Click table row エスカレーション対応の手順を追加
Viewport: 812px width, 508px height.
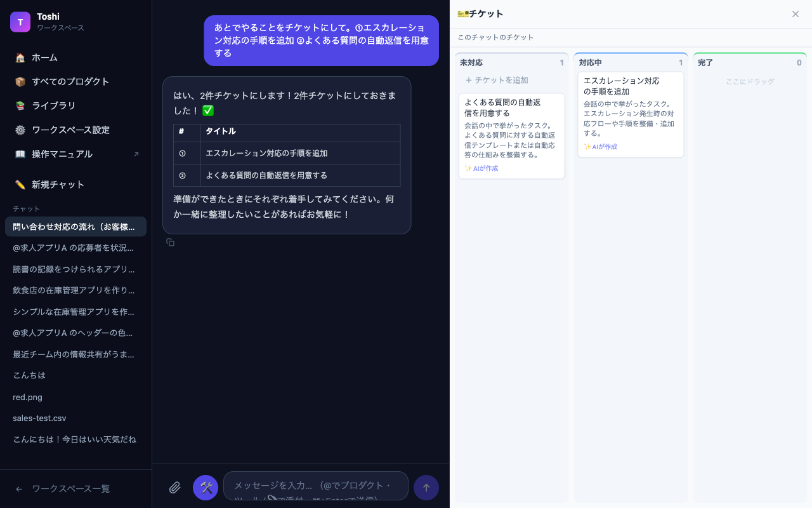287,153
